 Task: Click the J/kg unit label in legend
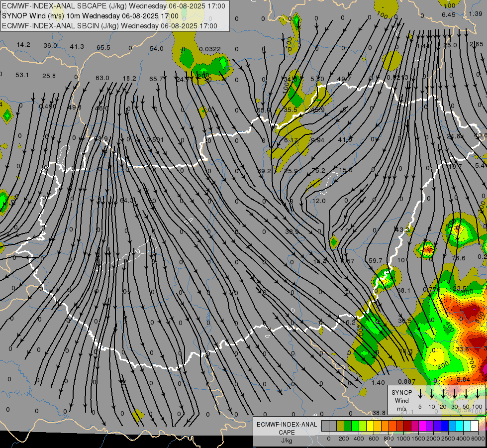(x=287, y=441)
